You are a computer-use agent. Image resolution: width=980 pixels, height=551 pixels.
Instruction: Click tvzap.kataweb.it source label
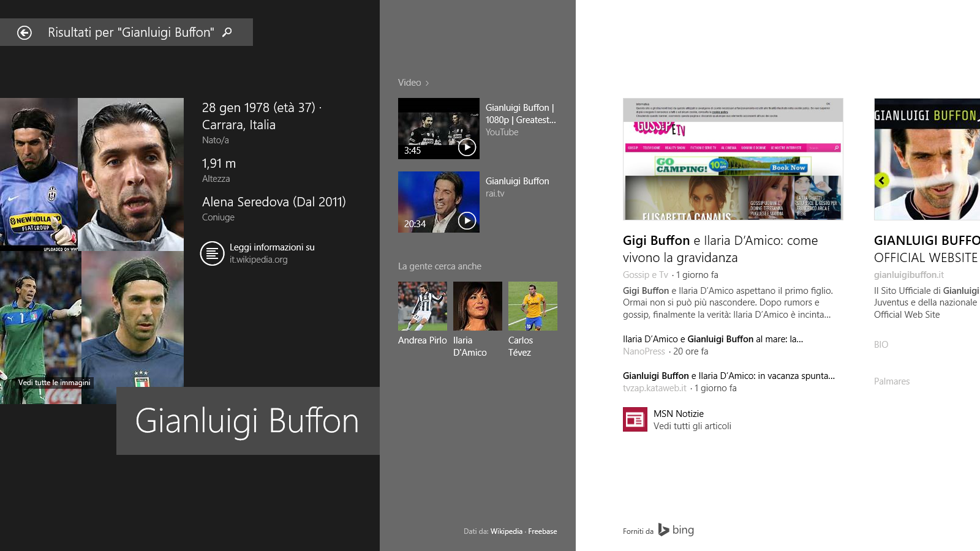pos(655,388)
